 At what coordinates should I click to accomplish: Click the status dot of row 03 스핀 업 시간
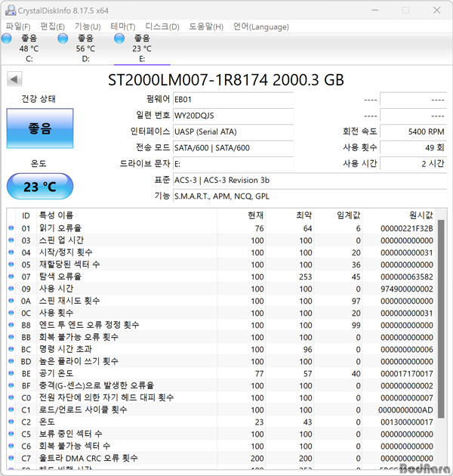pyautogui.click(x=11, y=240)
